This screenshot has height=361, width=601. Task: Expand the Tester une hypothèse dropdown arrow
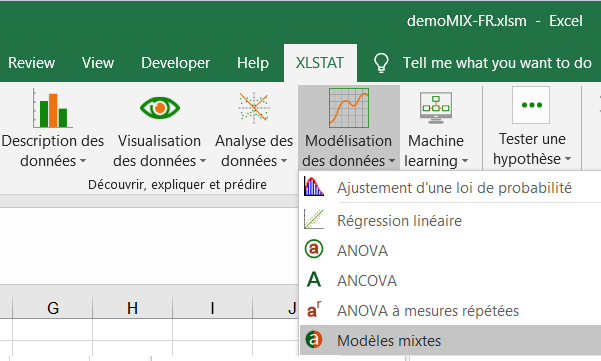pos(568,159)
